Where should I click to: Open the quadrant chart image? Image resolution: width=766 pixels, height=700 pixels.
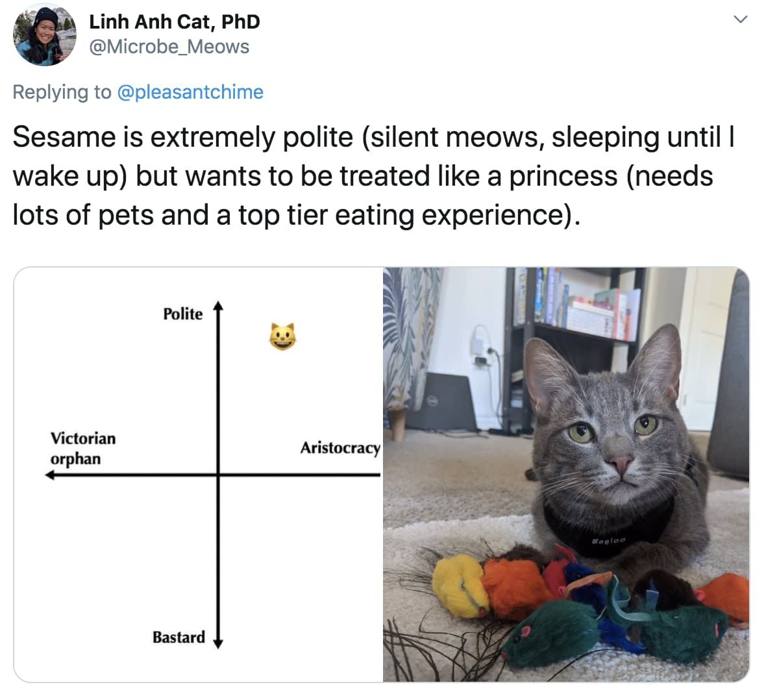pos(195,474)
